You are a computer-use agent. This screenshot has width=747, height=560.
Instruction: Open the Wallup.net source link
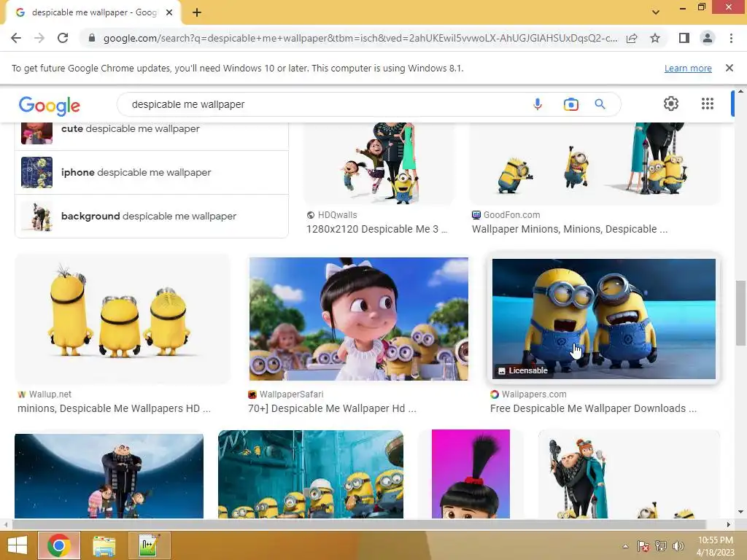[x=44, y=394]
